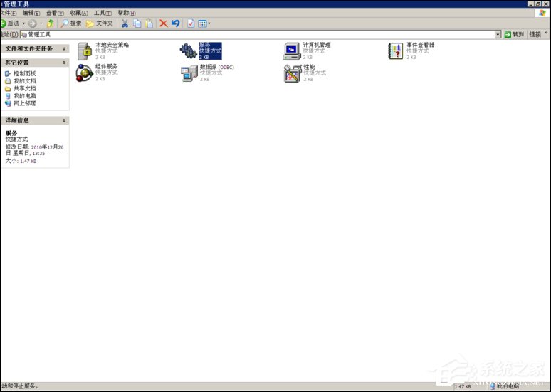This screenshot has width=551, height=392.
Task: Open the 计算机管理 shortcut icon
Action: point(292,51)
